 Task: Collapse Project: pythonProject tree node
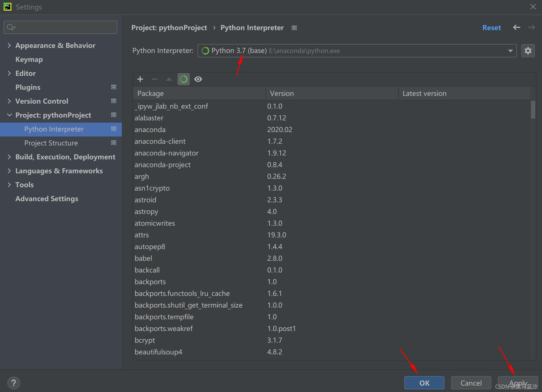9,115
